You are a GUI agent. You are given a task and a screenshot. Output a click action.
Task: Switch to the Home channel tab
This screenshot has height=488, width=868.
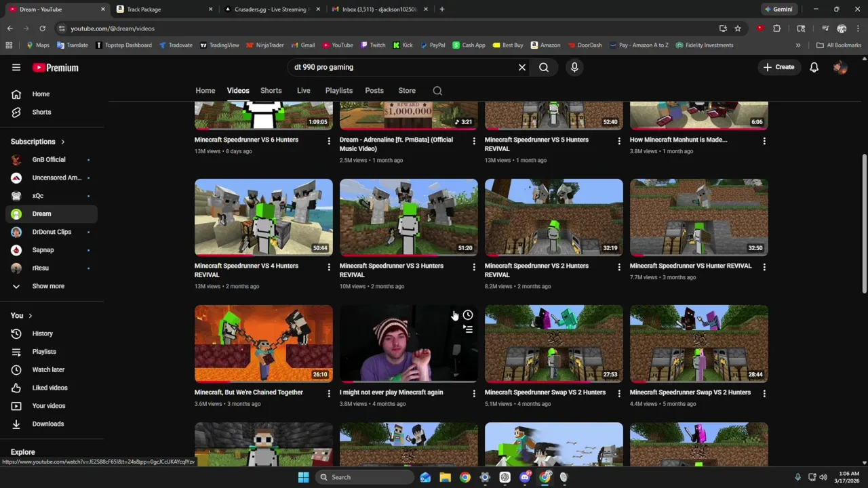[x=205, y=91]
